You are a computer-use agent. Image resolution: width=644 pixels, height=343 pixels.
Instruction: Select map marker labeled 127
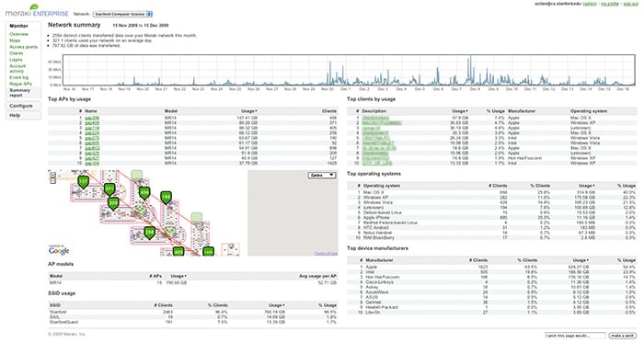(x=84, y=181)
